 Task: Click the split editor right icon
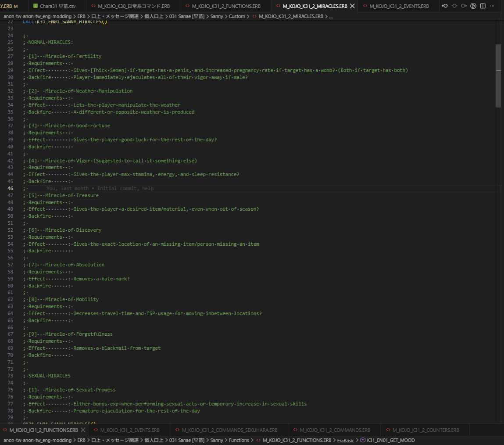[x=483, y=6]
